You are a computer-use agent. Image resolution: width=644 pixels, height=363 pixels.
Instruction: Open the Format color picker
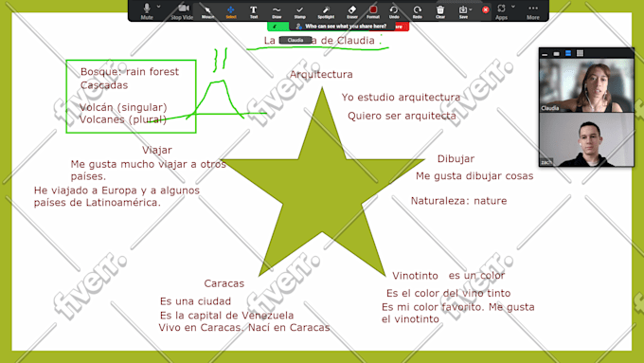(x=373, y=11)
